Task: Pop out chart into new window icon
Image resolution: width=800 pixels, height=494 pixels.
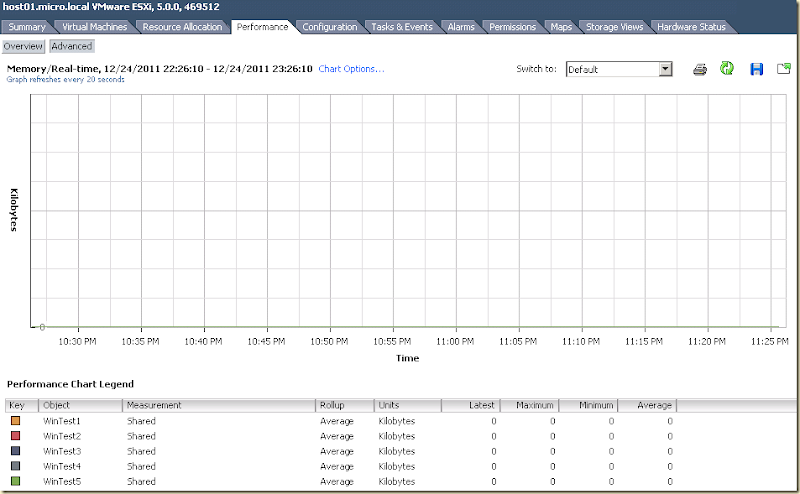Action: click(x=784, y=68)
